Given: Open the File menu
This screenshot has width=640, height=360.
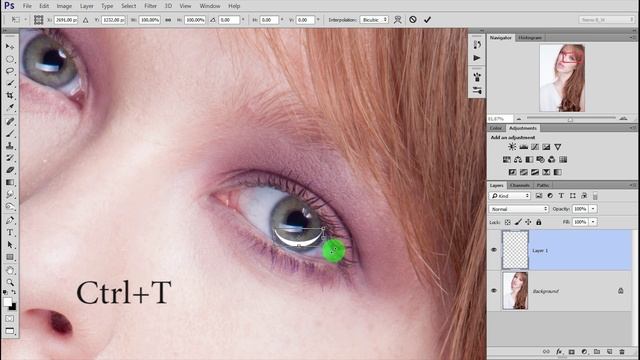Looking at the screenshot, I should pyautogui.click(x=27, y=6).
